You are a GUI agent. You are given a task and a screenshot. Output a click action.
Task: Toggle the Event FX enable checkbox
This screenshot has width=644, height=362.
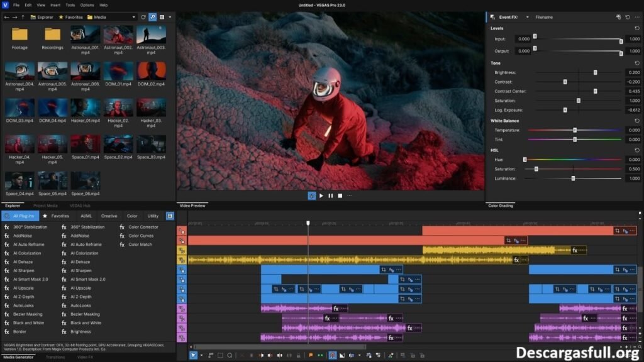click(x=492, y=17)
